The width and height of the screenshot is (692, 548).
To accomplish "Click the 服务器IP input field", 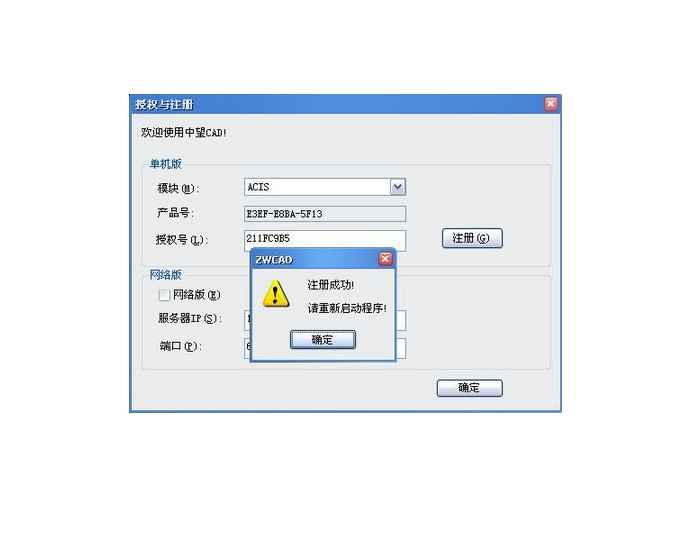I will point(401,320).
